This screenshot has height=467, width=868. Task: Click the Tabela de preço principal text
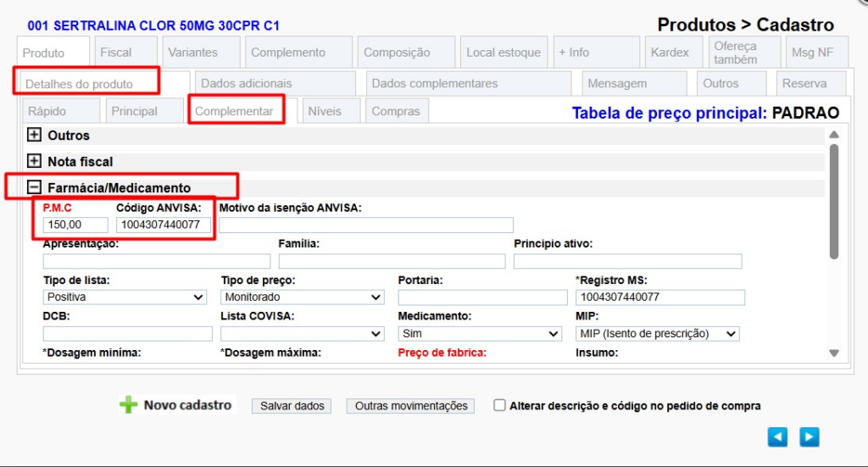click(670, 113)
